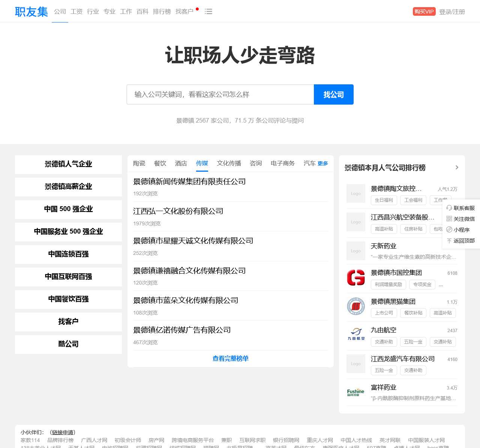Screen dimensions: 480x448
Task: Open 景德镇新闻传媒集团有限责任公司 link
Action: click(189, 181)
